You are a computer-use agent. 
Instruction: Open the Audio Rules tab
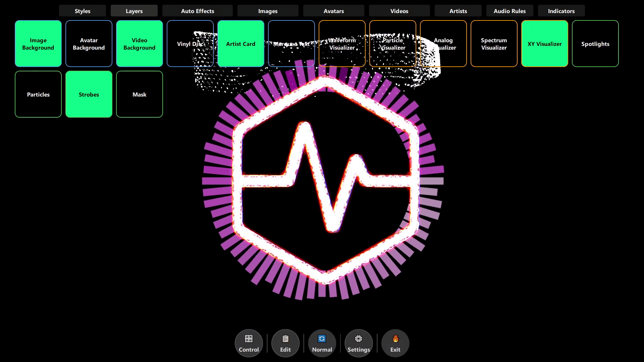coord(509,11)
